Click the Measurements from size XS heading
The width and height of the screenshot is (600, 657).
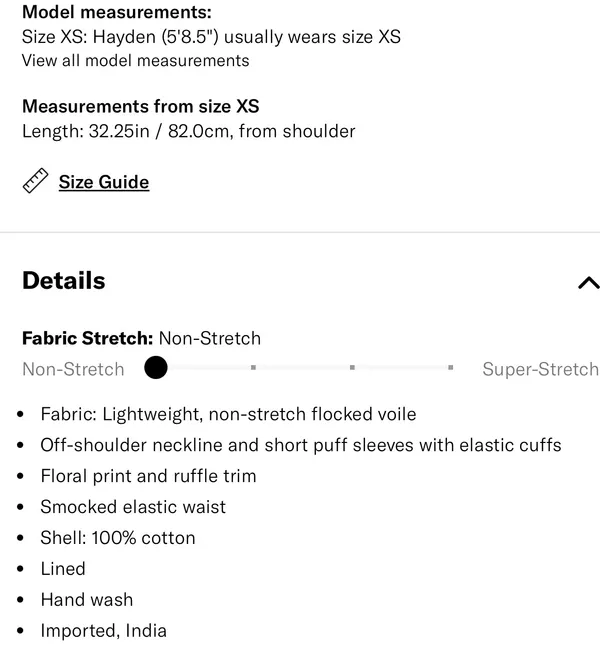click(x=141, y=106)
